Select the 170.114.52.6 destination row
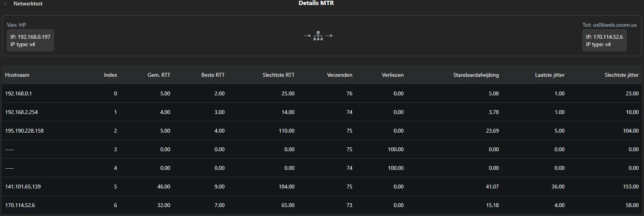The width and height of the screenshot is (644, 216). pyautogui.click(x=322, y=205)
